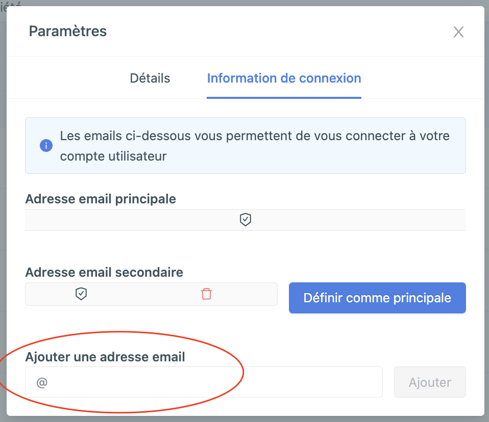Focus the add email address input field
The width and height of the screenshot is (489, 422).
pyautogui.click(x=204, y=382)
